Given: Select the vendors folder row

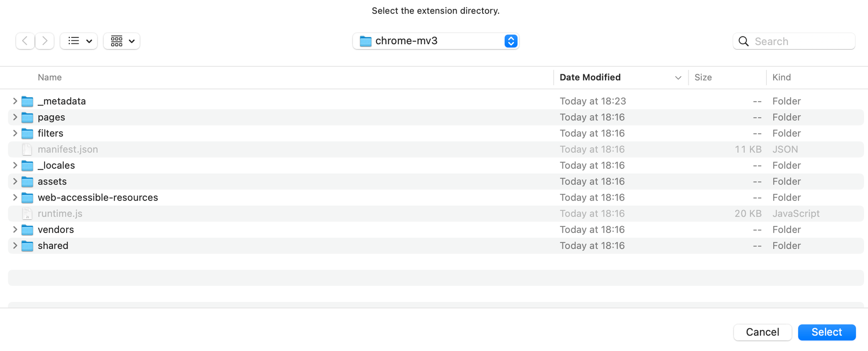Looking at the screenshot, I should 436,230.
